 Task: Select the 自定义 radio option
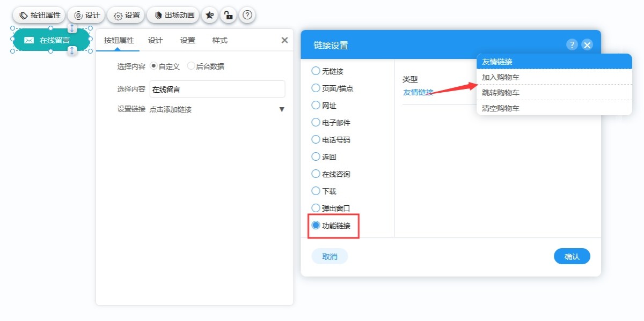165,66
